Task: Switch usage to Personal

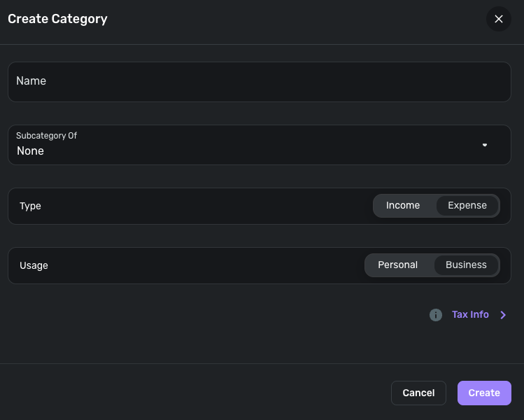Action: [397, 265]
